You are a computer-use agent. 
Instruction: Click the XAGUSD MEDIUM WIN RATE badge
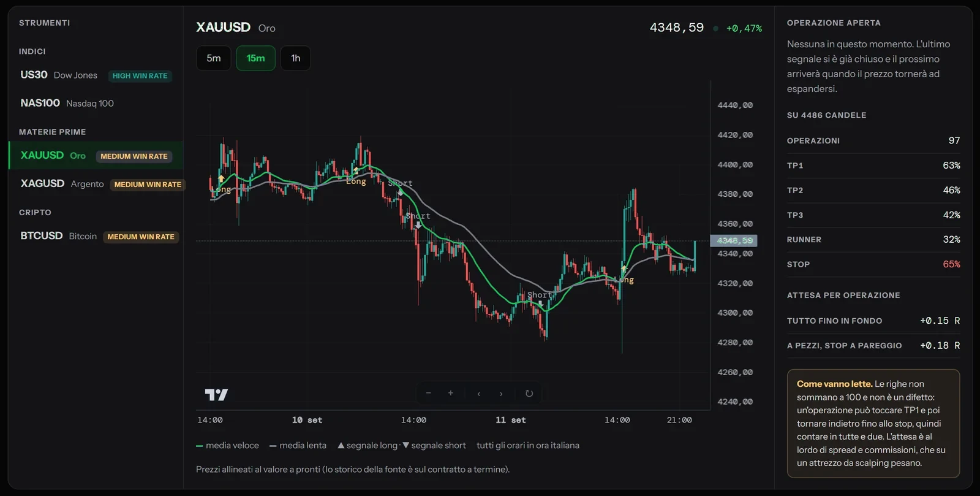click(x=148, y=185)
